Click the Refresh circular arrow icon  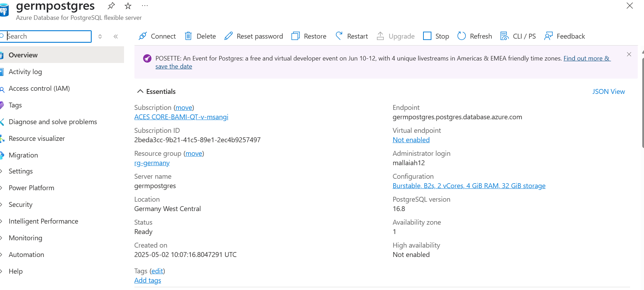pyautogui.click(x=462, y=36)
